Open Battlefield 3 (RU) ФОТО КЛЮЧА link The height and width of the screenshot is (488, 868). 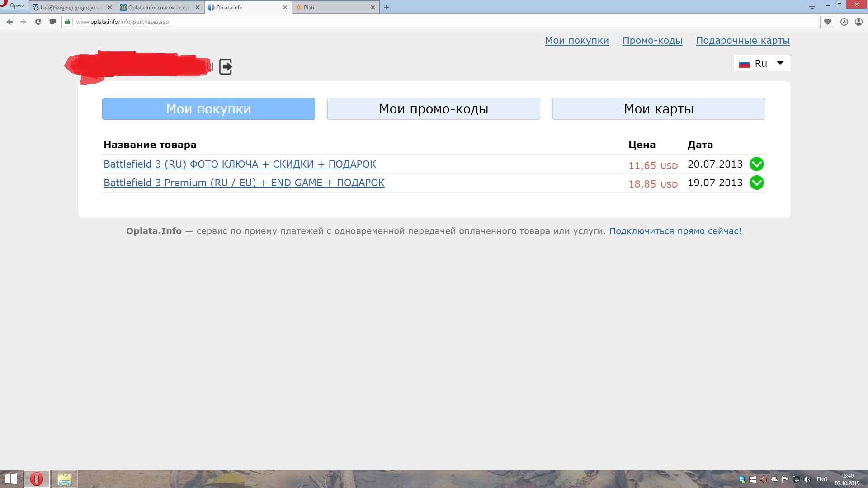pos(240,164)
